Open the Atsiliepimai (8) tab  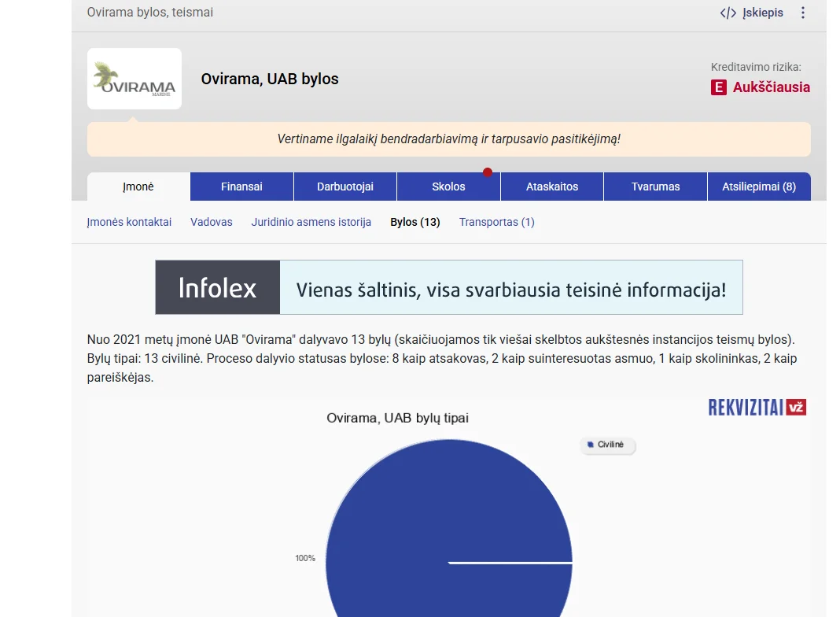[759, 187]
